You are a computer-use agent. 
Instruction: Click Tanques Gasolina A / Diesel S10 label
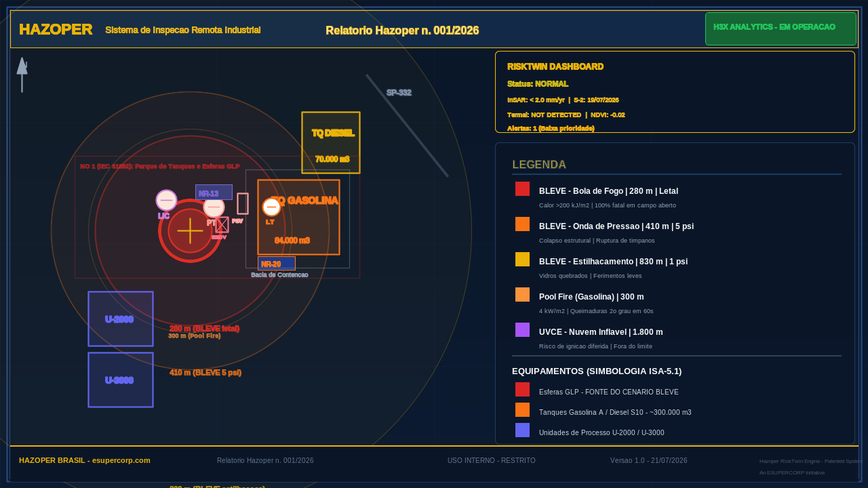tap(615, 412)
